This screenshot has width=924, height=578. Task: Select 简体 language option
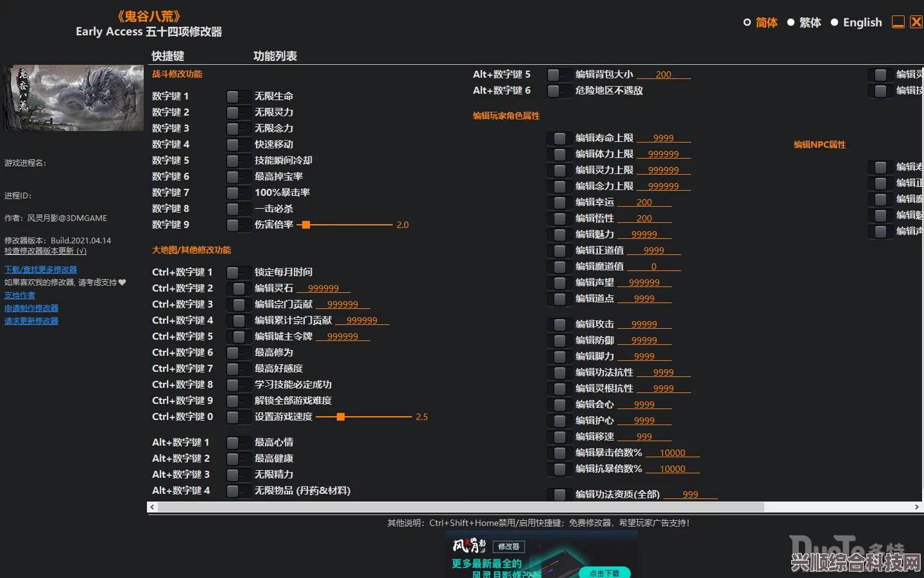(x=760, y=22)
